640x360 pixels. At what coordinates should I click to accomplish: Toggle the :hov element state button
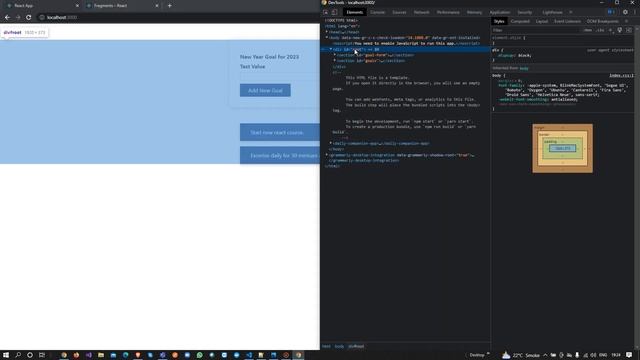(x=587, y=30)
